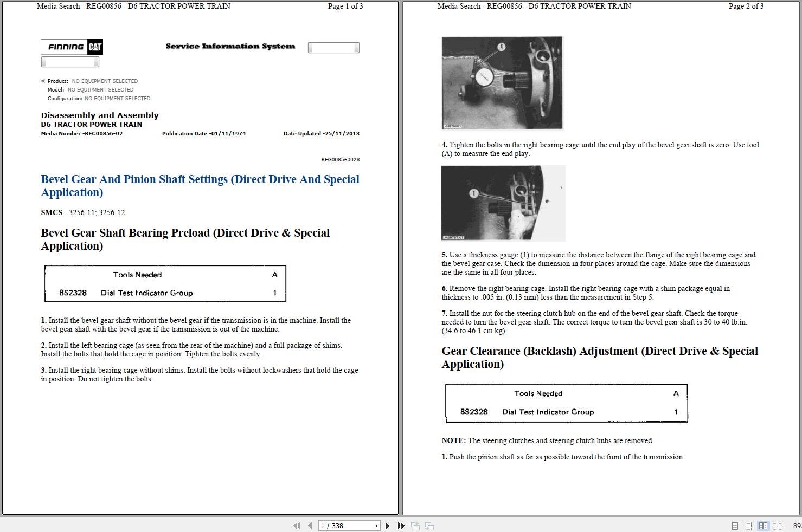Screen dimensions: 802x532
Task: Click the blank field under the Finning logo
Action: click(x=70, y=62)
